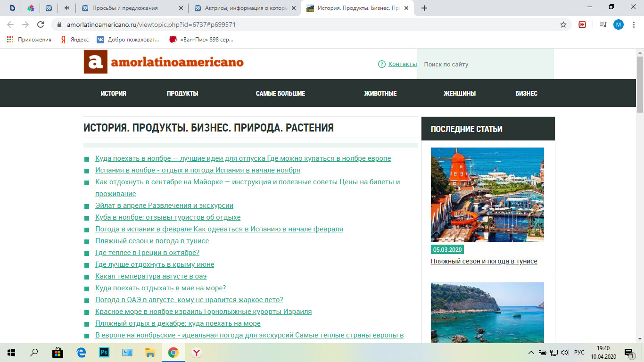
Task: Open Microsoft Store from the taskbar
Action: coord(58,352)
